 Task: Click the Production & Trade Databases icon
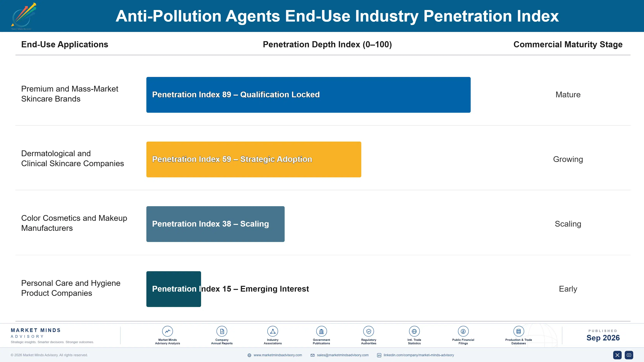pyautogui.click(x=518, y=331)
